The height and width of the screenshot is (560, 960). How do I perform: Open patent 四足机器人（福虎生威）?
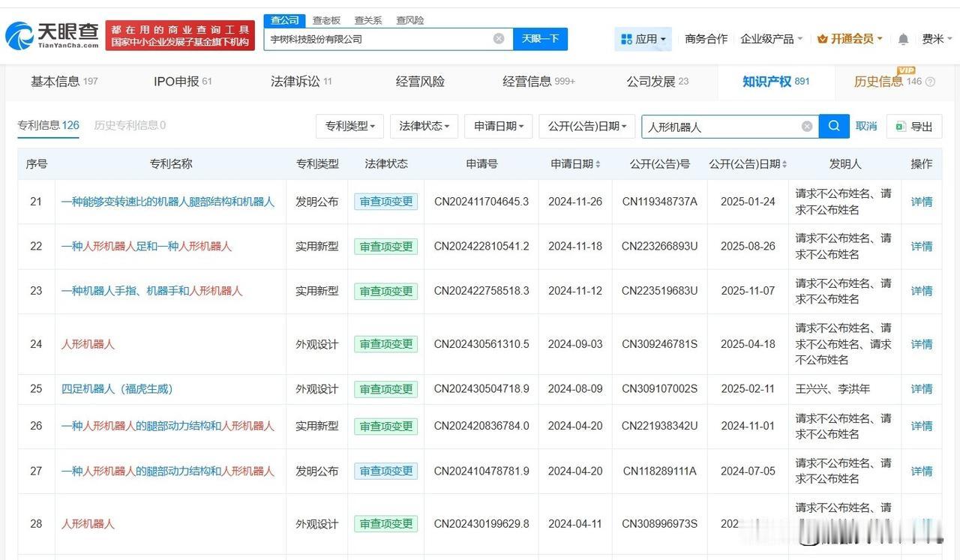117,389
